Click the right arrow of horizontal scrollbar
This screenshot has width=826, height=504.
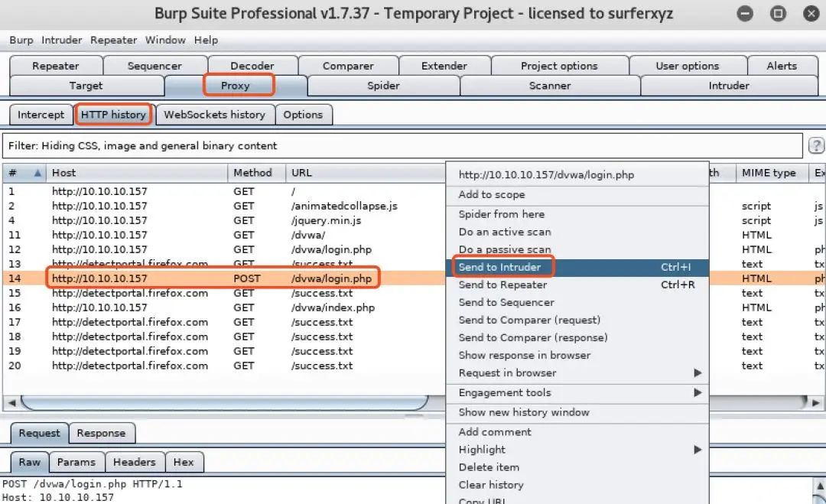(x=815, y=403)
